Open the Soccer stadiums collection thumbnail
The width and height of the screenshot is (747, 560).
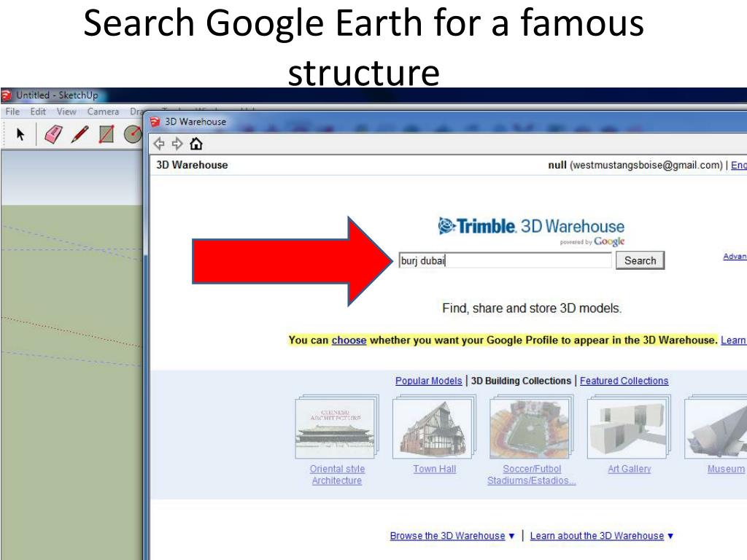click(x=532, y=427)
